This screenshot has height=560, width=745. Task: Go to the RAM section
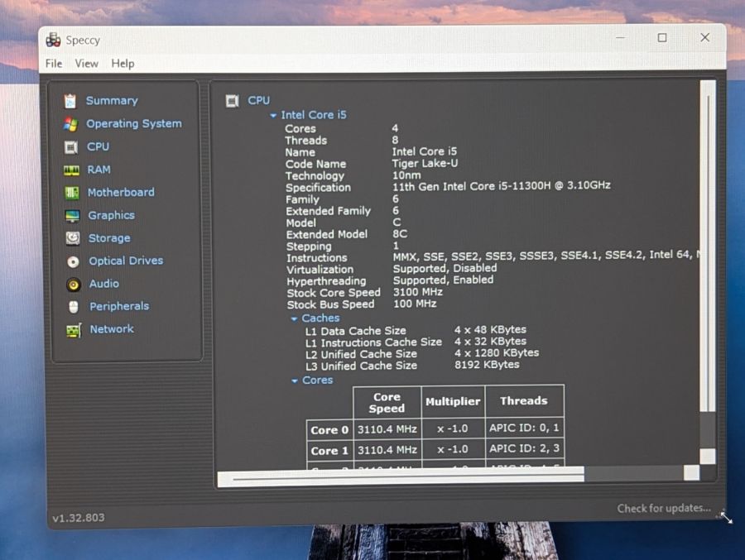click(x=99, y=169)
